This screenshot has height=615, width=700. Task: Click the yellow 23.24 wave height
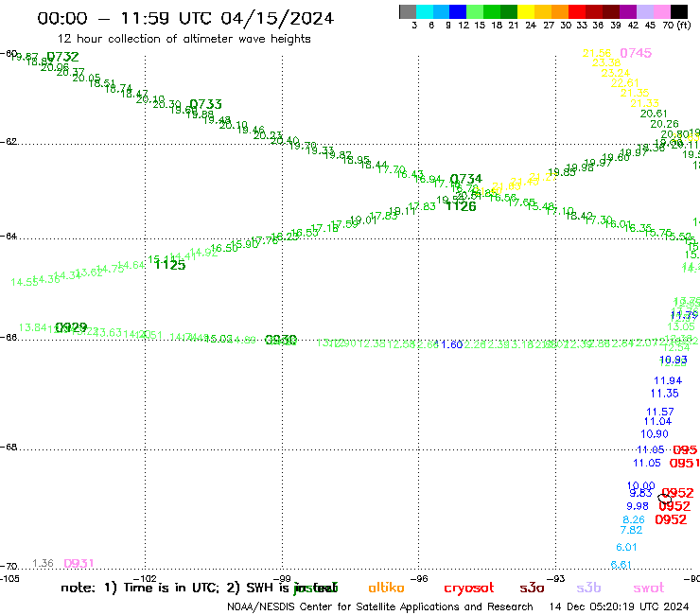point(616,73)
